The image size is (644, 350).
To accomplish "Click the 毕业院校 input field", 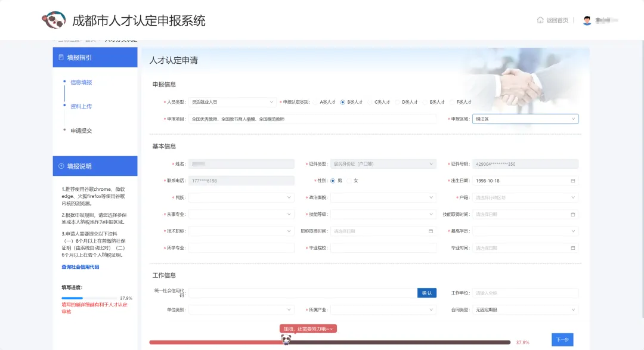I will point(383,248).
